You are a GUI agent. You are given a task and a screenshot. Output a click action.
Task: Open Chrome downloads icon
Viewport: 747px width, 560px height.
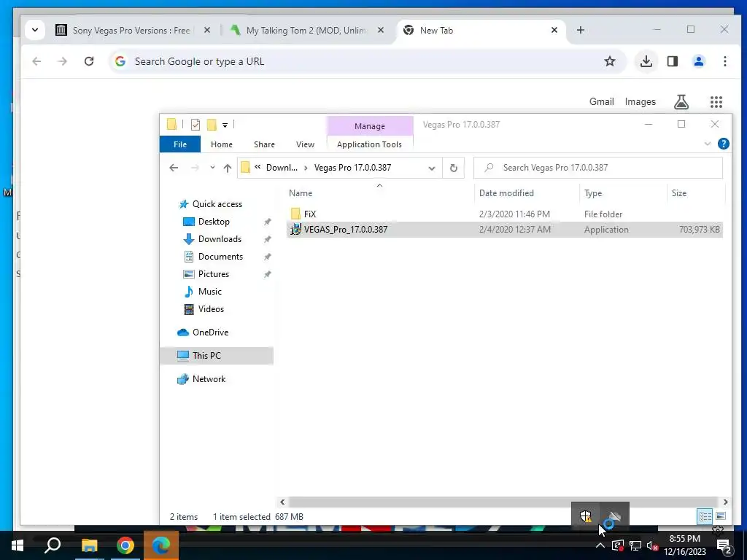point(646,61)
